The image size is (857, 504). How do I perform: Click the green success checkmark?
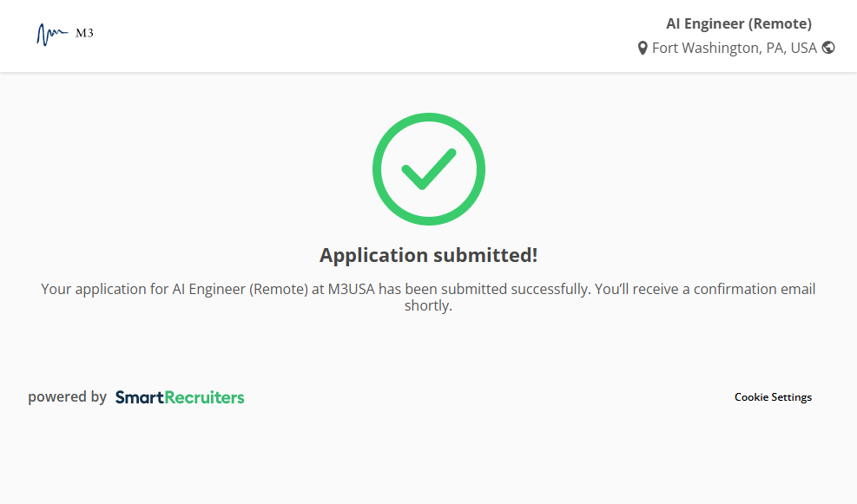[x=428, y=169]
